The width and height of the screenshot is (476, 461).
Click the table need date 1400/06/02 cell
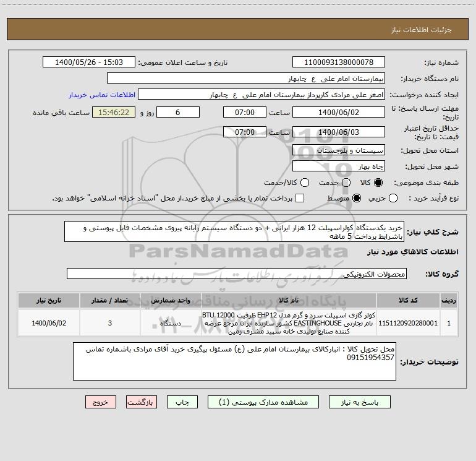click(49, 323)
